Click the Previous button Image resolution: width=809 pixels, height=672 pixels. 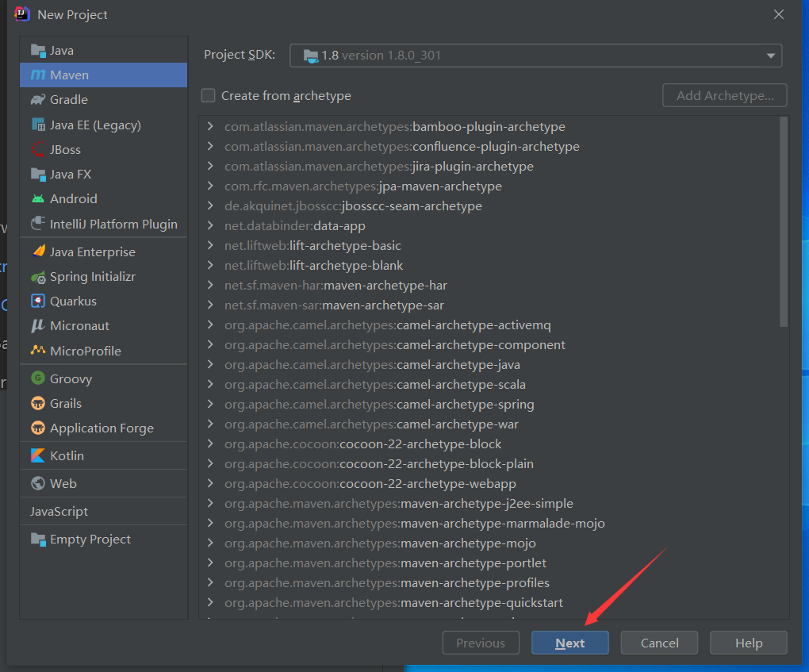click(481, 643)
